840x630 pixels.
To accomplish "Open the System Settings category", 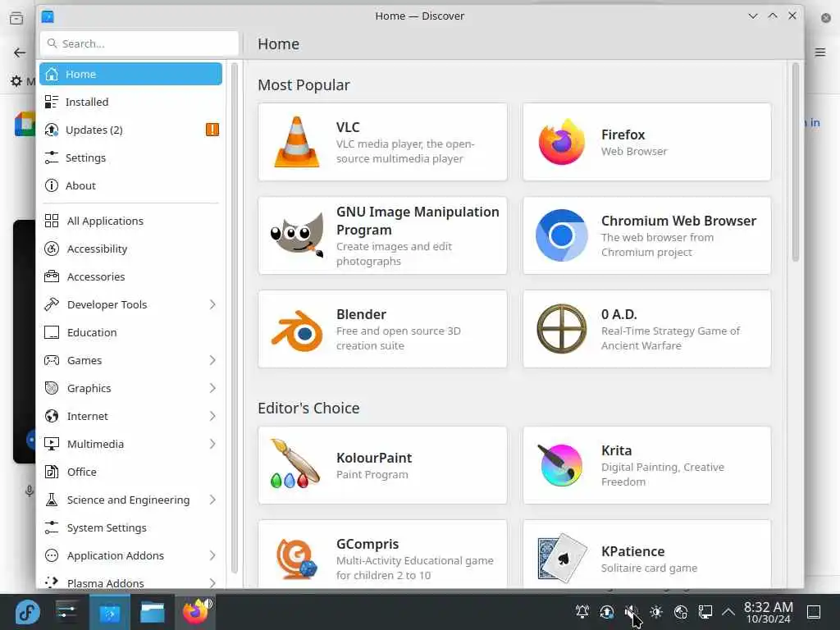I will 130,527.
